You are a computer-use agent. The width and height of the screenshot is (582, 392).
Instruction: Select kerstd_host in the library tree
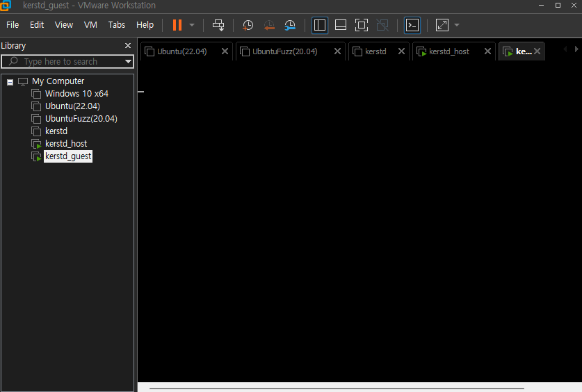[66, 144]
